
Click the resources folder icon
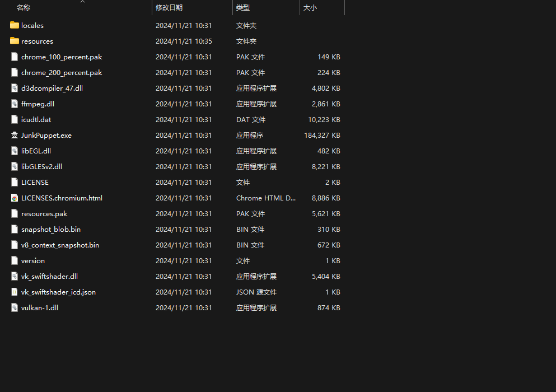(x=15, y=41)
